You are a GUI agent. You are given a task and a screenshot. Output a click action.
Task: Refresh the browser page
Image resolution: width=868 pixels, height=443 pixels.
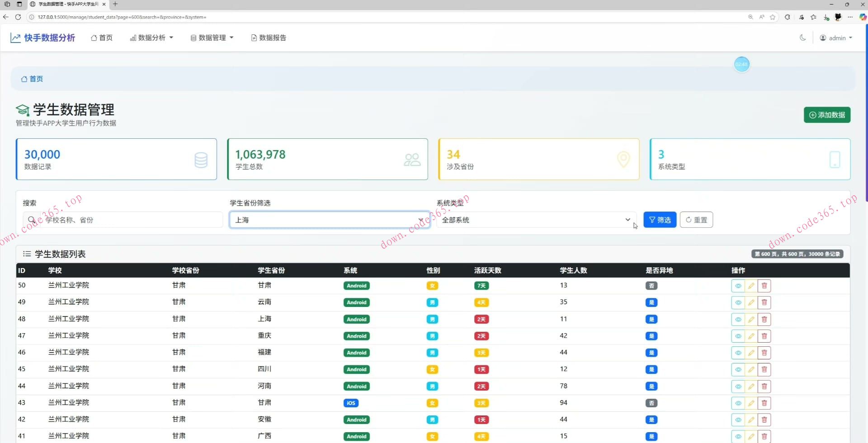click(x=18, y=17)
